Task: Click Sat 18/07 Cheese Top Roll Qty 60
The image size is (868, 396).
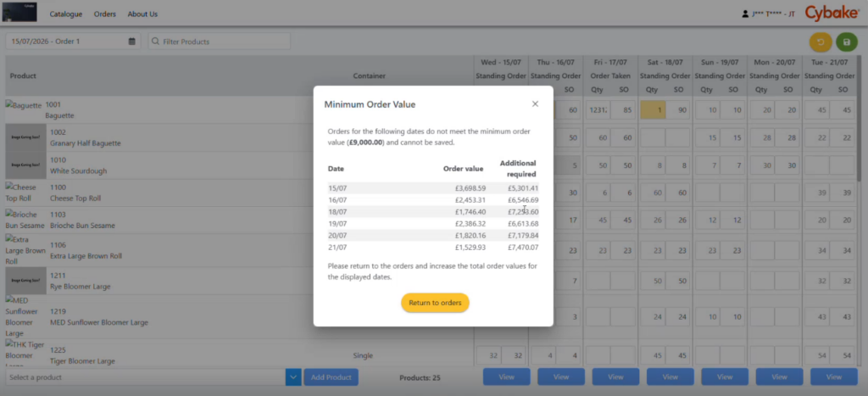Action: coord(654,192)
